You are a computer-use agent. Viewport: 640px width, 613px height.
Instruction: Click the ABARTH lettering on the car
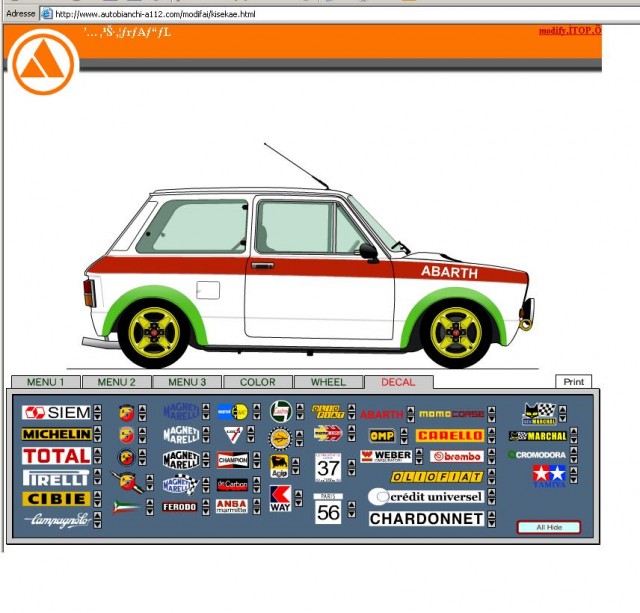pos(449,272)
